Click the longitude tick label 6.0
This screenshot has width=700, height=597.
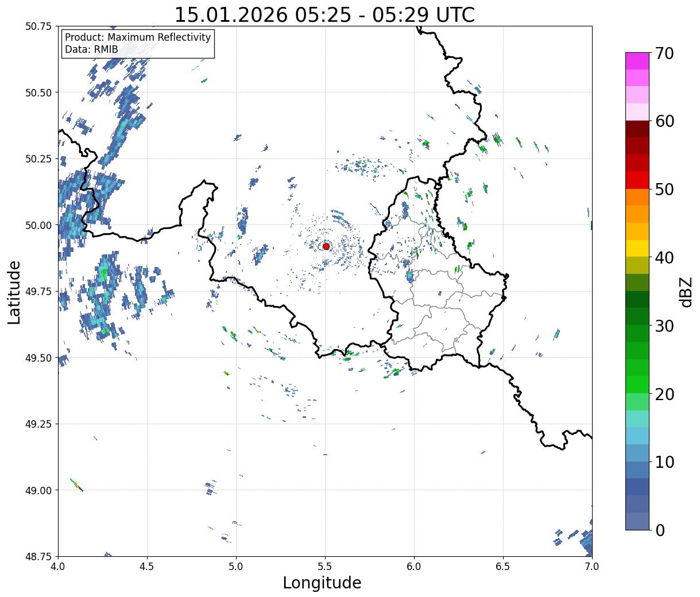click(x=414, y=567)
